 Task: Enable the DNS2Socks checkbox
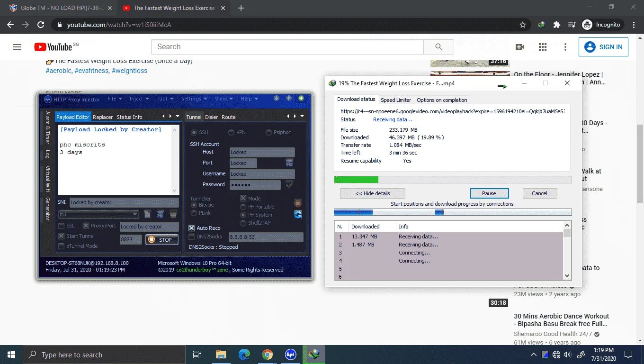(192, 237)
